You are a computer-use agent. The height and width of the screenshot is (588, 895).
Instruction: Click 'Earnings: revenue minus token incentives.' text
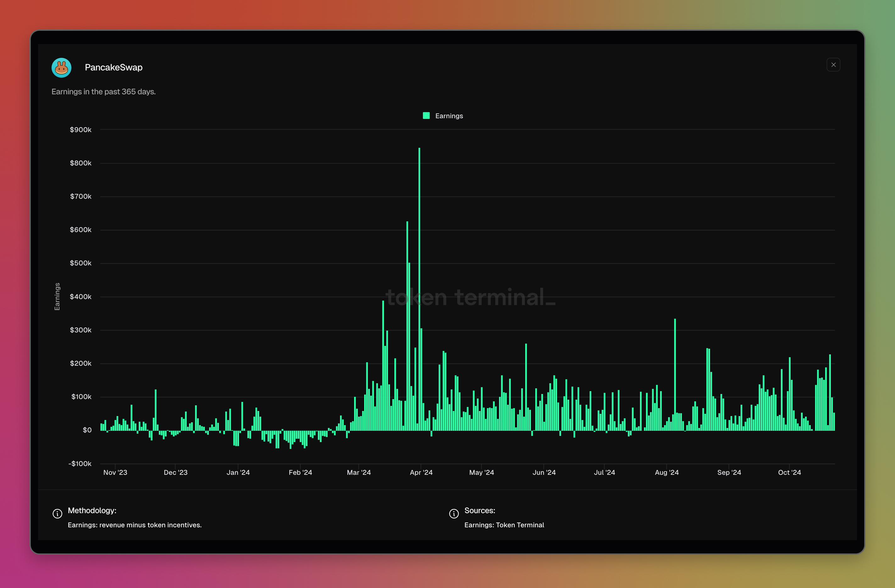pyautogui.click(x=135, y=525)
